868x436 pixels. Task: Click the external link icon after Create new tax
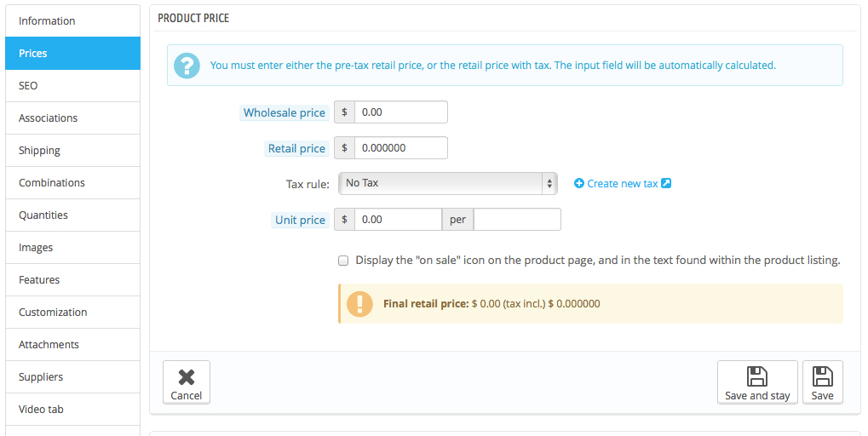pos(666,183)
